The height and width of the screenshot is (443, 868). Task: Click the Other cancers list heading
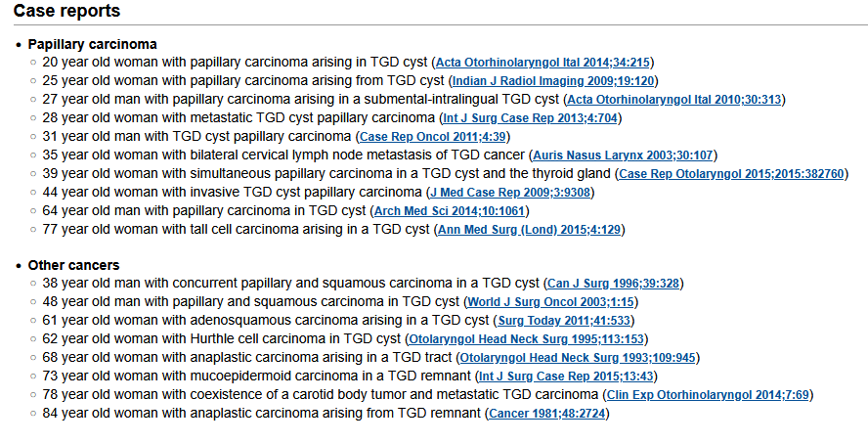click(x=73, y=265)
